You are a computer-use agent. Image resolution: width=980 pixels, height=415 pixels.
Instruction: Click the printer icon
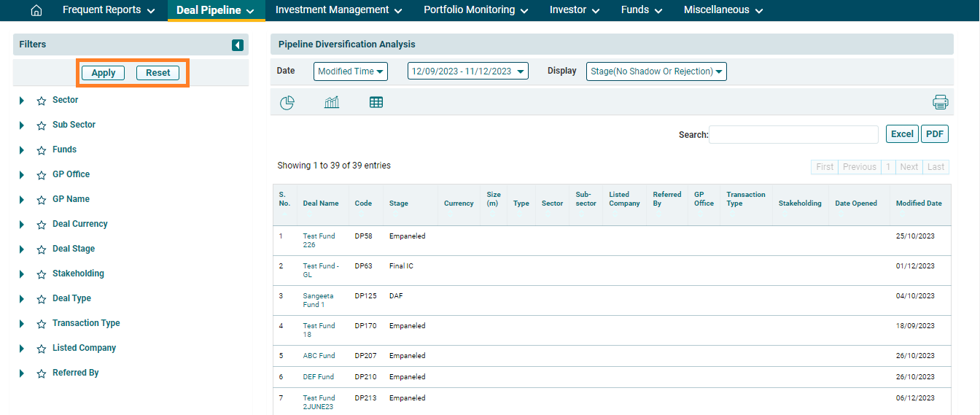point(941,102)
